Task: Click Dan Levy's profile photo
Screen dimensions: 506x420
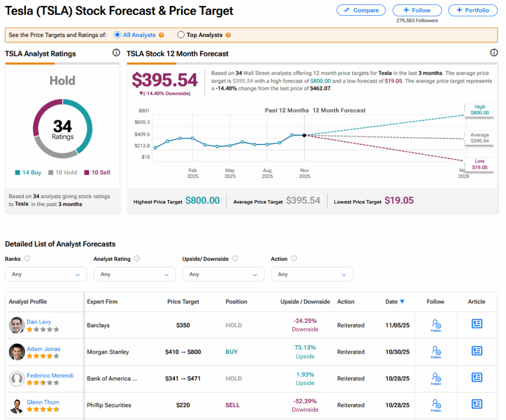Action: pyautogui.click(x=17, y=325)
